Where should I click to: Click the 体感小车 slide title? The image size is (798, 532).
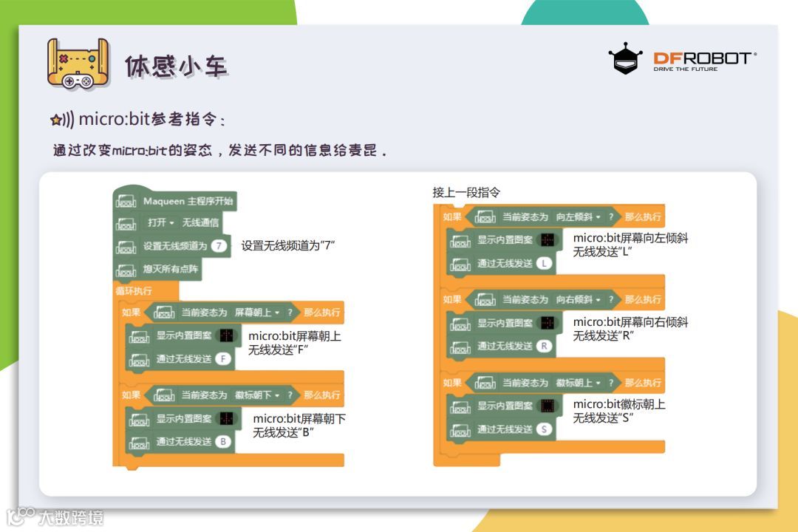(176, 66)
